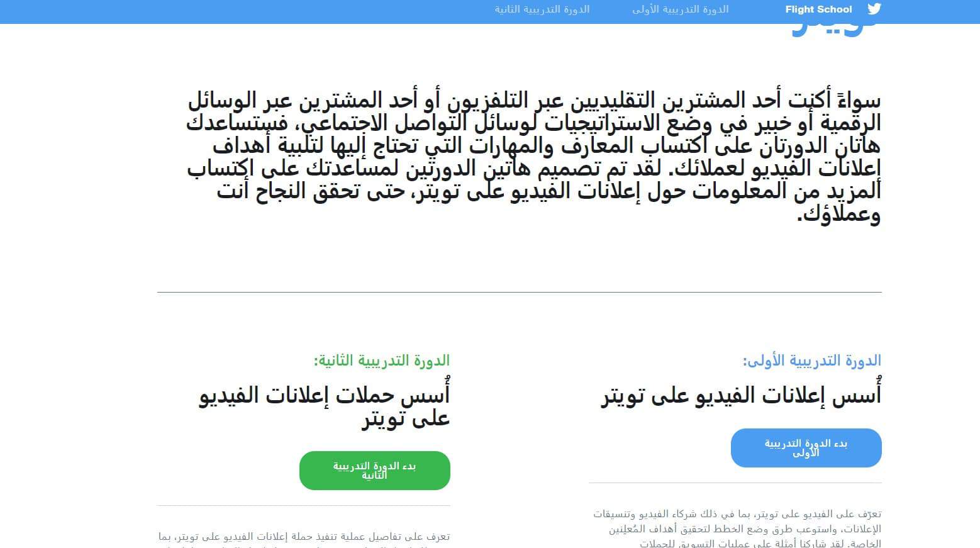Click the first course description starting with تعرّف
The height and width of the screenshot is (548, 980).
tap(737, 528)
